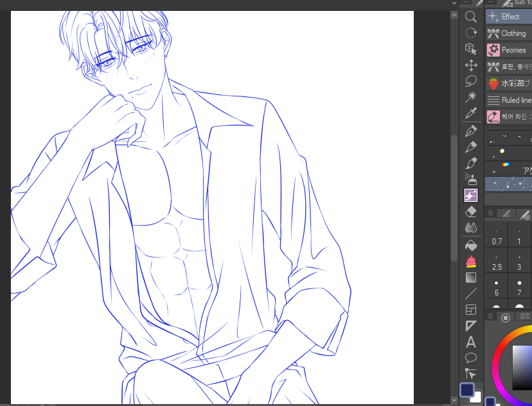Select the Balloon speech bubble tool
The height and width of the screenshot is (406, 532).
point(470,358)
